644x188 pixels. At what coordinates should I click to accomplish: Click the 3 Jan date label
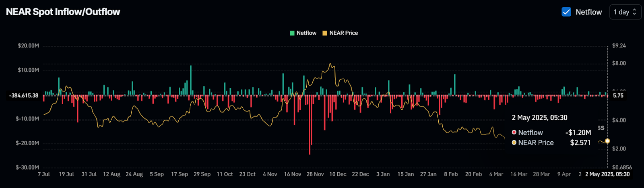point(383,174)
